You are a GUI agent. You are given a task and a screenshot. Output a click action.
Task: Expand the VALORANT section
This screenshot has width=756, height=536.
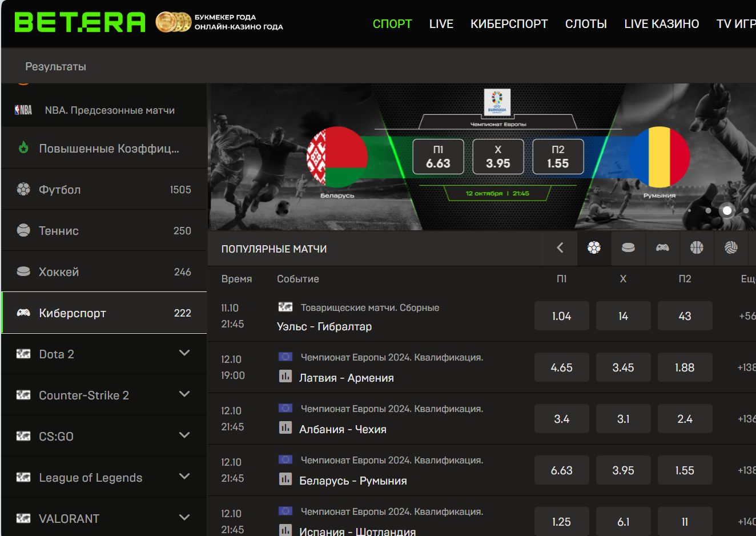point(184,518)
